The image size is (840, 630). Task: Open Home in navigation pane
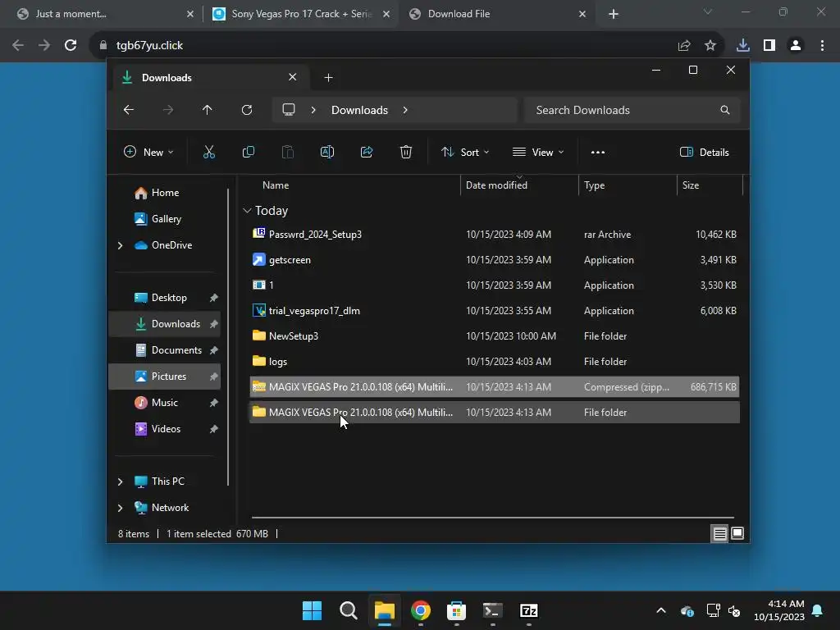(x=164, y=193)
